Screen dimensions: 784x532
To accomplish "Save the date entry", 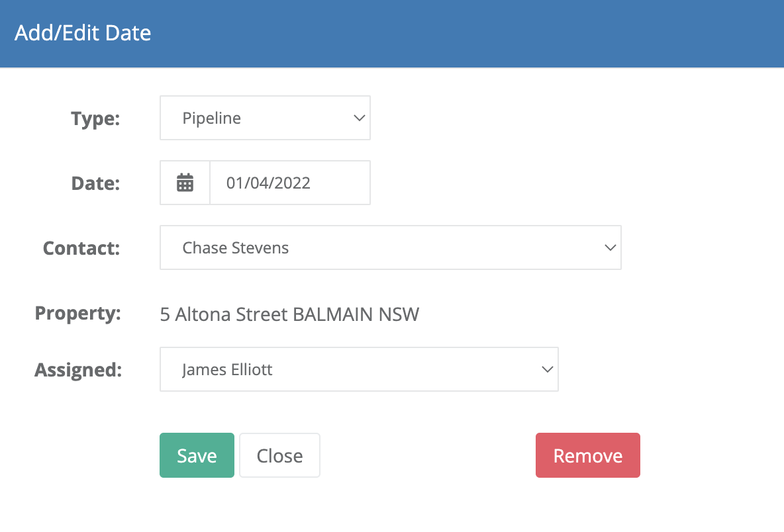I will coord(197,455).
